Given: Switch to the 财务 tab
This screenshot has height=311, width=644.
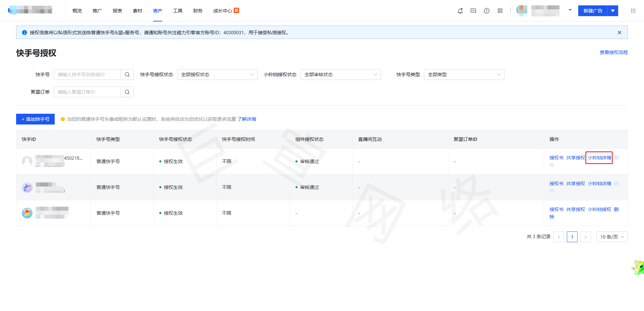Looking at the screenshot, I should click(198, 11).
